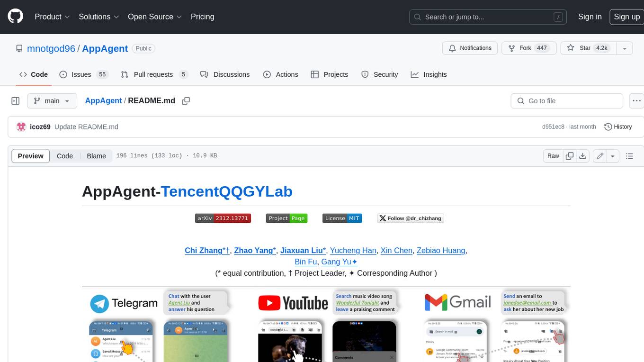Screen dimensions: 644x362
Task: Select the Code tab
Action: click(x=33, y=74)
